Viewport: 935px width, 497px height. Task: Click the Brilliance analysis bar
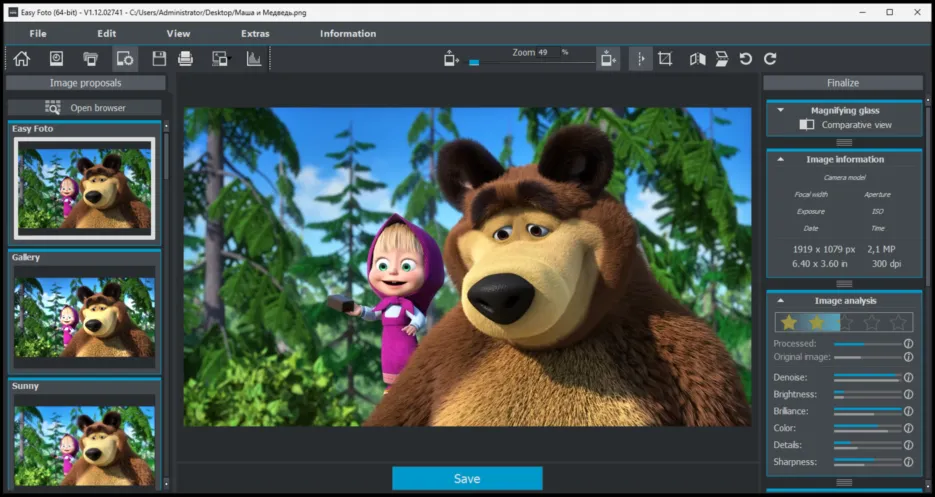point(868,411)
